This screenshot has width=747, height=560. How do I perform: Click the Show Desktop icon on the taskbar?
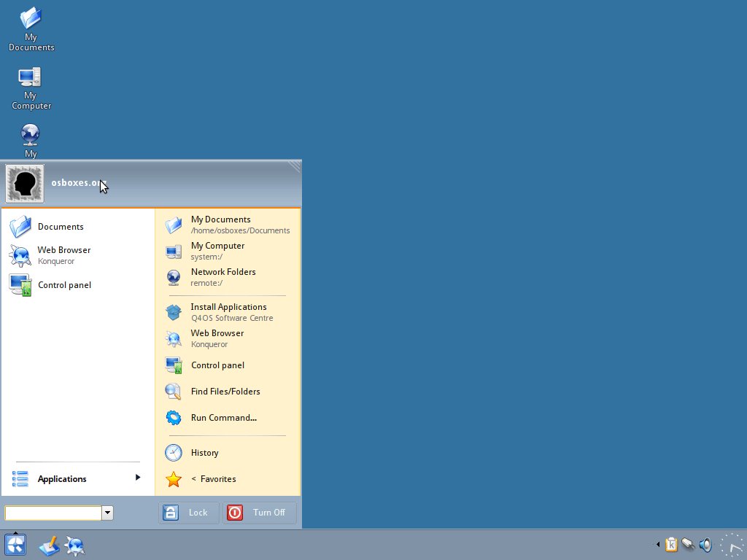[49, 545]
